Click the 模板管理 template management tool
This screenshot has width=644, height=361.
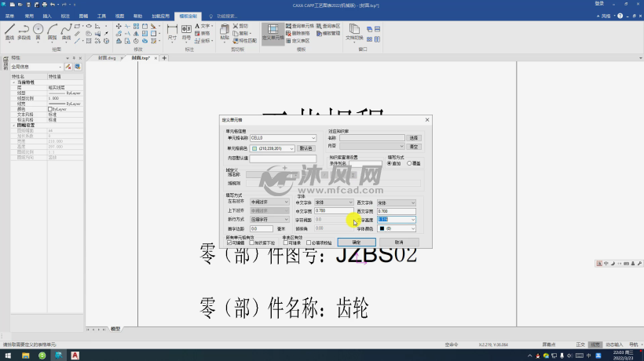pyautogui.click(x=328, y=33)
